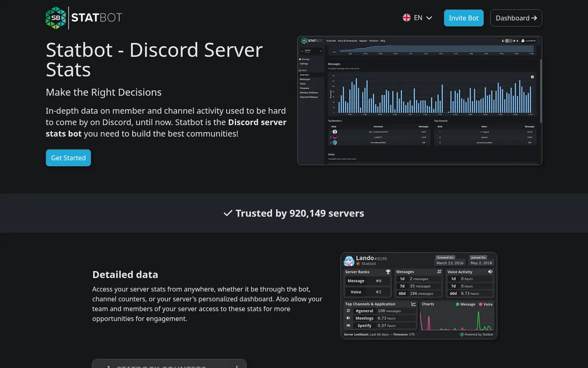Click the speaker icon on the Meetings row
588x368 pixels.
(x=348, y=318)
